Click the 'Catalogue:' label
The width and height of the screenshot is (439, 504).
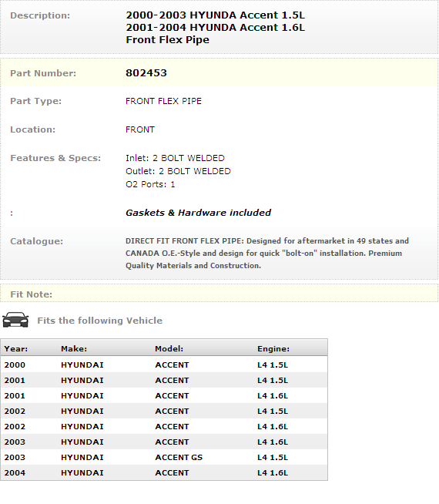[x=37, y=241]
